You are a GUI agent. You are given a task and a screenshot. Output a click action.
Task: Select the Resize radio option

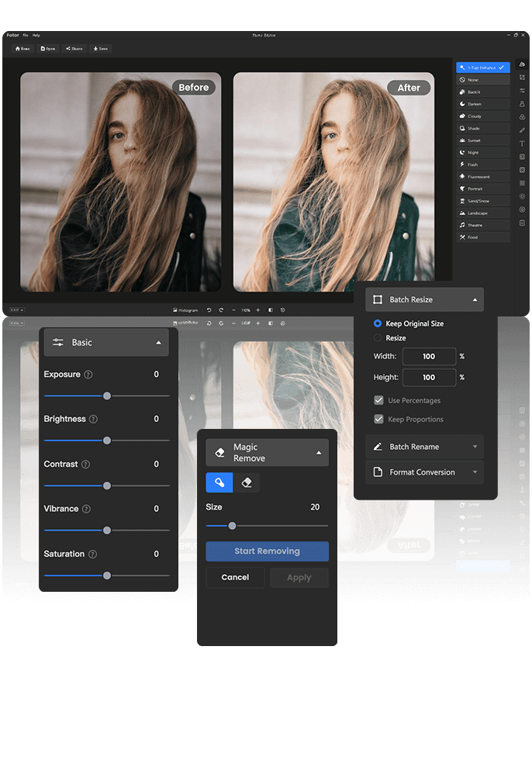(x=378, y=338)
